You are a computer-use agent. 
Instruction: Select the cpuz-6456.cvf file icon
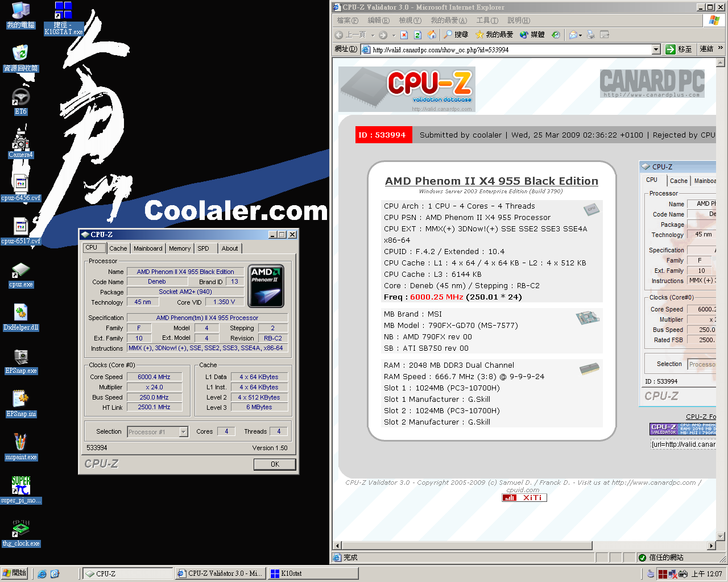21,188
